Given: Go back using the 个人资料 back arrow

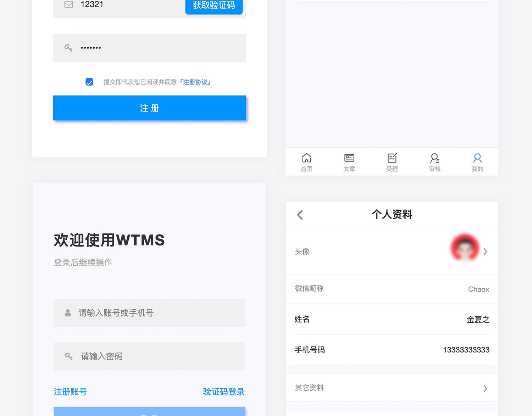Looking at the screenshot, I should coord(300,215).
